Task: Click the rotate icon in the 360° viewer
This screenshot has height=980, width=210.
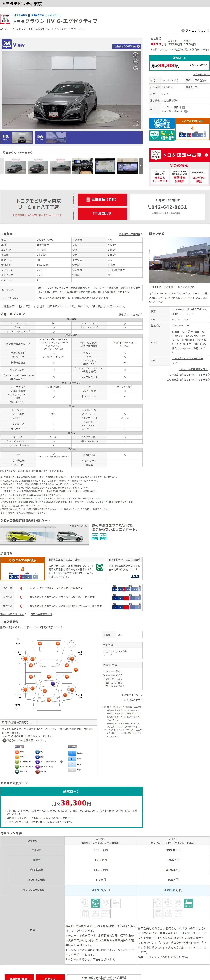Action: click(x=135, y=68)
